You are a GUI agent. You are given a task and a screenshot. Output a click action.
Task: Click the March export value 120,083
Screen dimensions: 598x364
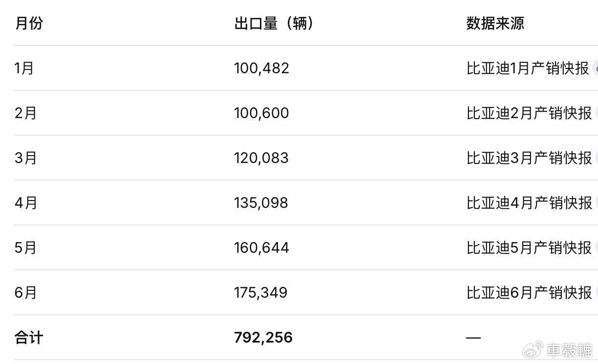pyautogui.click(x=261, y=158)
